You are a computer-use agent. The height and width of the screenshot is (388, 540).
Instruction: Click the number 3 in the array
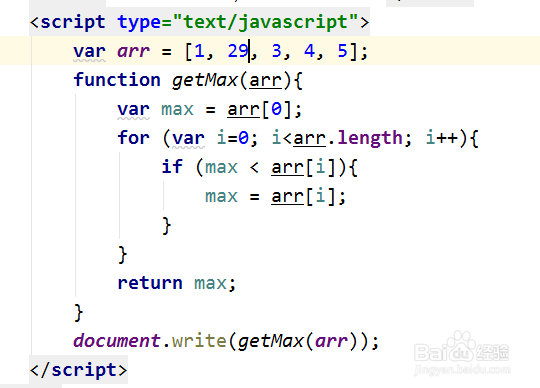pyautogui.click(x=277, y=51)
